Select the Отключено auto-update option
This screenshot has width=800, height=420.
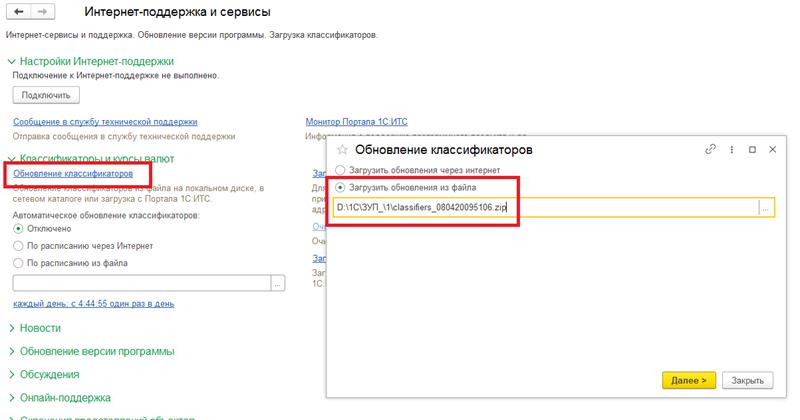[x=18, y=229]
